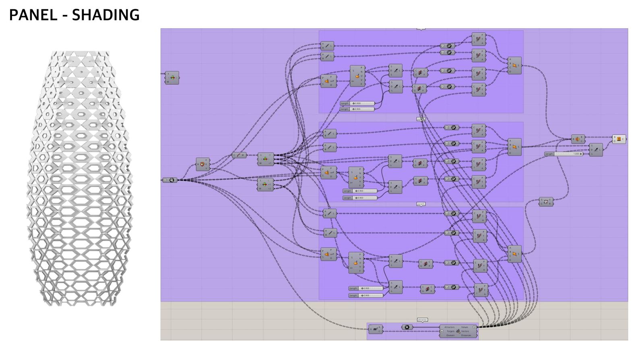The image size is (644, 362).
Task: Select the Attractor component with Values output
Action: (458, 331)
